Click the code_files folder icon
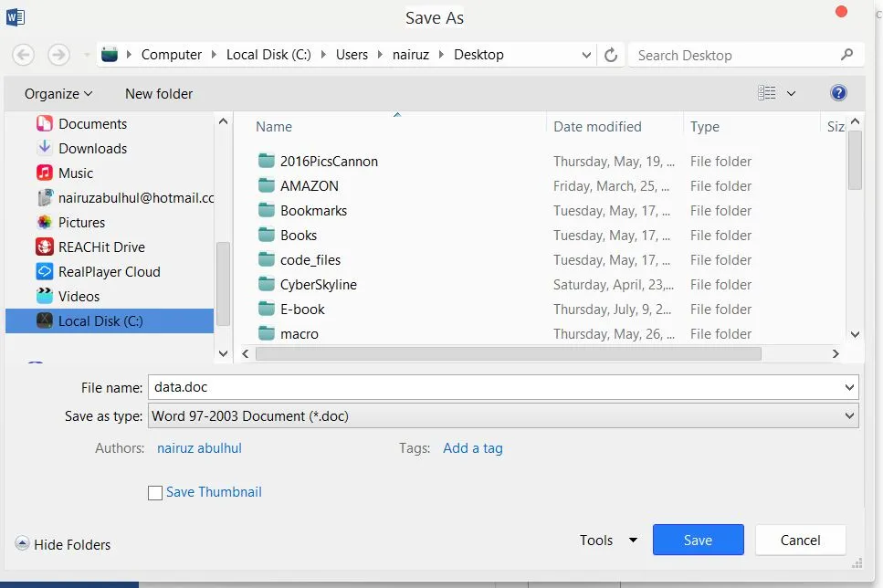This screenshot has height=588, width=883. (267, 259)
